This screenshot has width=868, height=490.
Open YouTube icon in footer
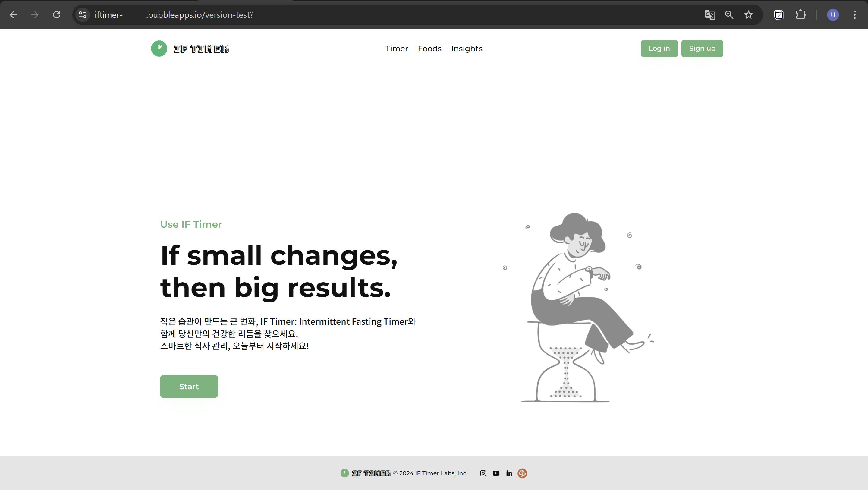coord(496,473)
